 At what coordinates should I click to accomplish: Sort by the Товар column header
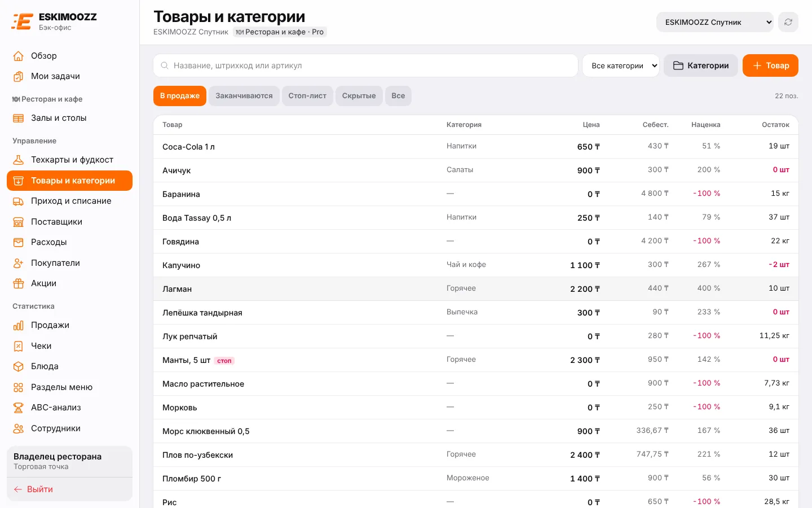[173, 125]
